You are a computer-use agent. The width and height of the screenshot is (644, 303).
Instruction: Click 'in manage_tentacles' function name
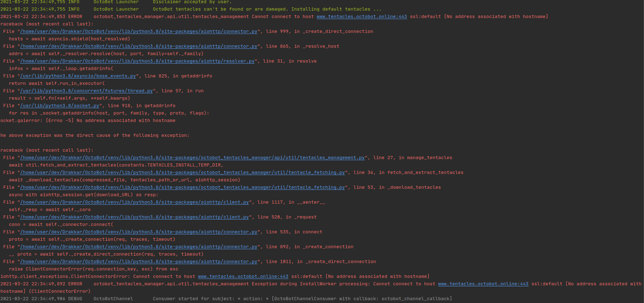click(x=425, y=158)
